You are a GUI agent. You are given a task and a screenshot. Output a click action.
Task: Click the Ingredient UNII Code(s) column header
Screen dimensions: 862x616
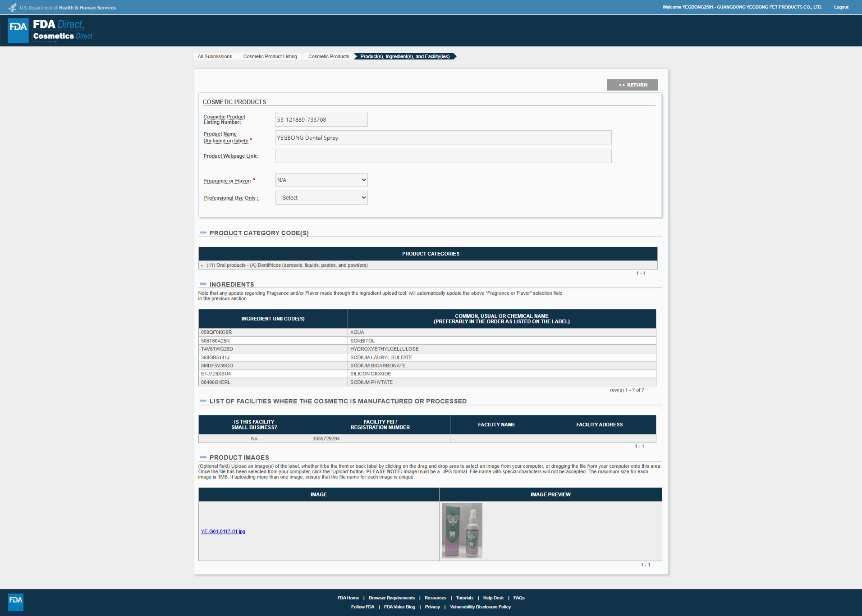[273, 319]
